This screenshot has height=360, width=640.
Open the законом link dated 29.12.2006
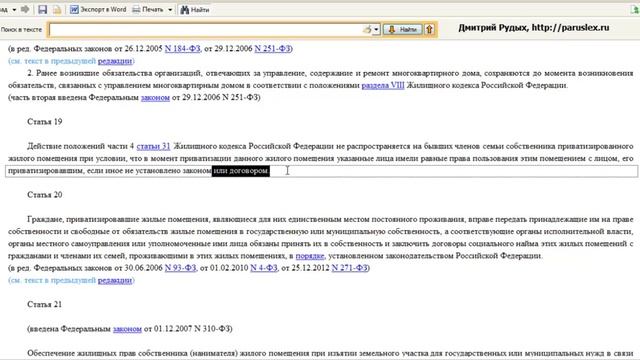coord(155,98)
